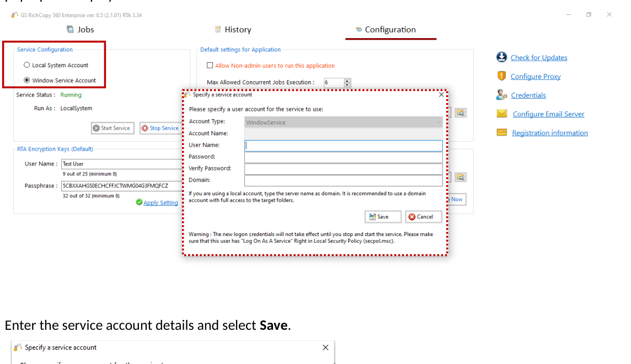Open Check for Updates link
Viewport: 631px width, 364px height.
(x=539, y=57)
